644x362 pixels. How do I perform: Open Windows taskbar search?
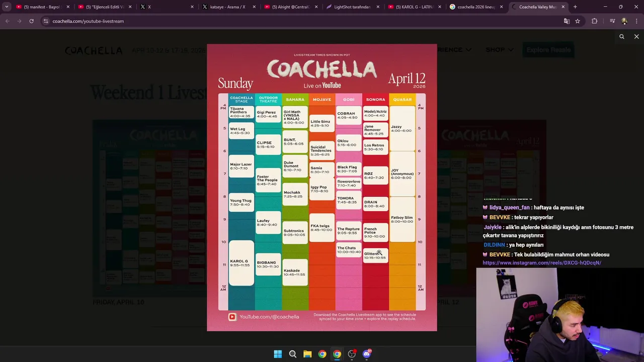point(292,354)
